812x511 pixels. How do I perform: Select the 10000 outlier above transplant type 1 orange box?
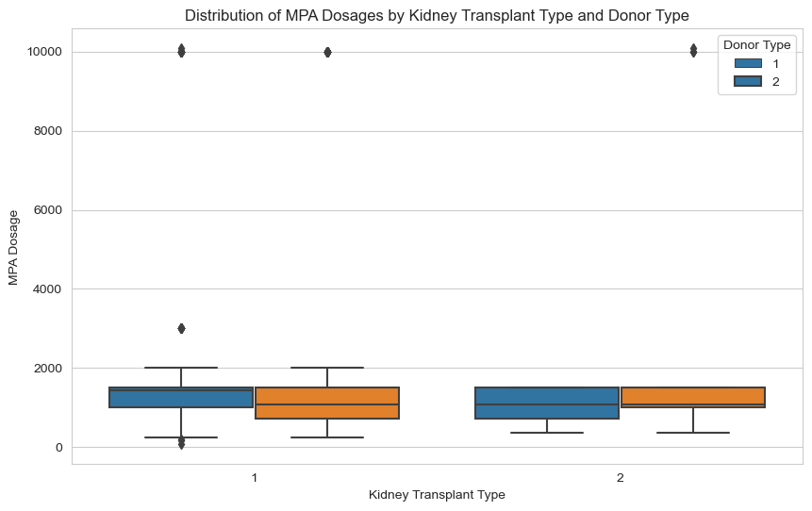[x=327, y=52]
